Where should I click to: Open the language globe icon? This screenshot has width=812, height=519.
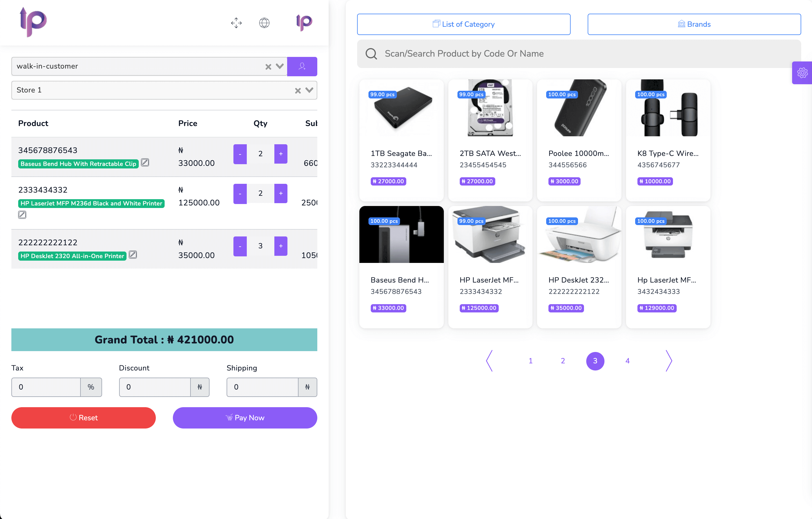click(x=264, y=22)
